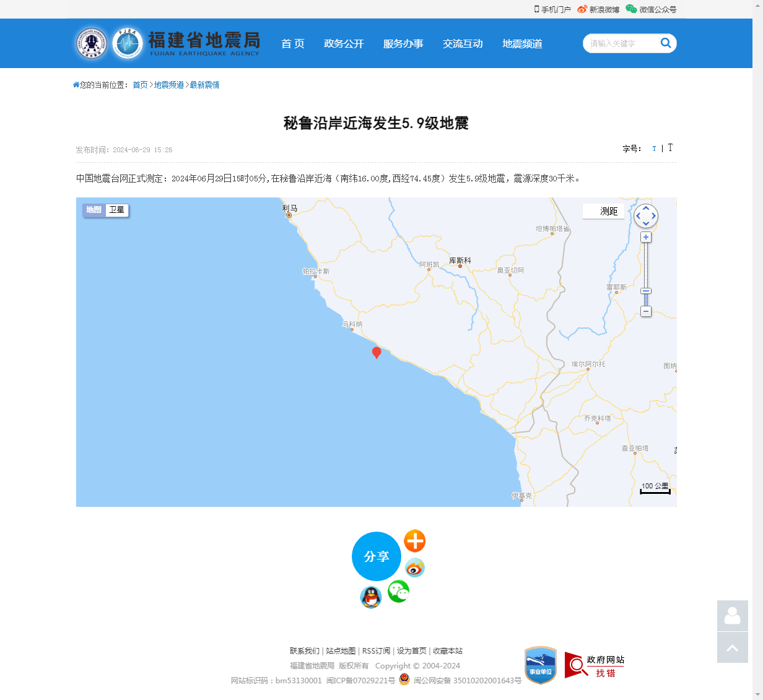Click the 最新震情 breadcrumb link
This screenshot has height=700, width=763.
[204, 85]
